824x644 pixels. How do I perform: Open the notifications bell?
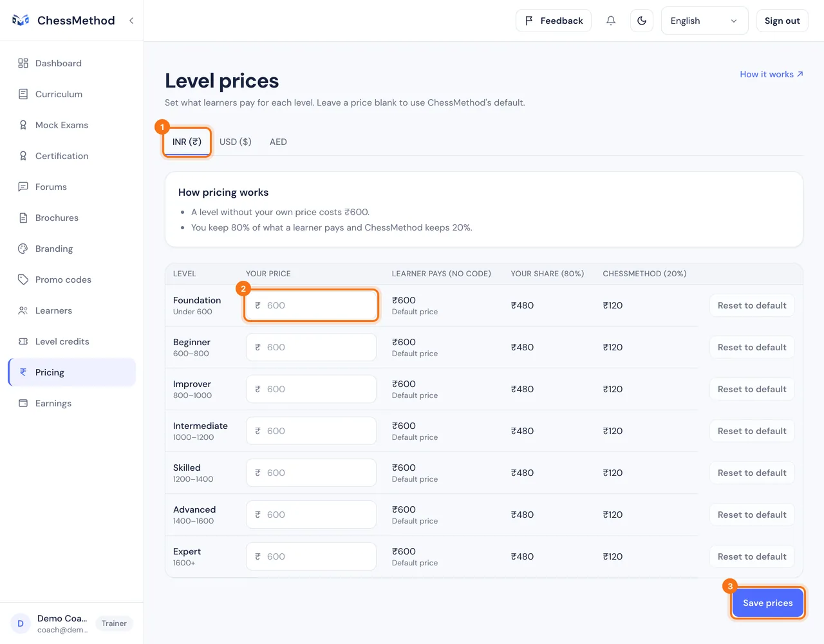[x=611, y=21]
